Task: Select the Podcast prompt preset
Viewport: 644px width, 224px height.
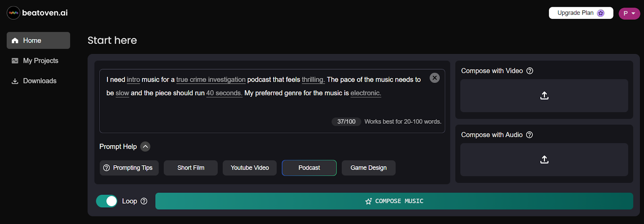Action: (x=309, y=168)
